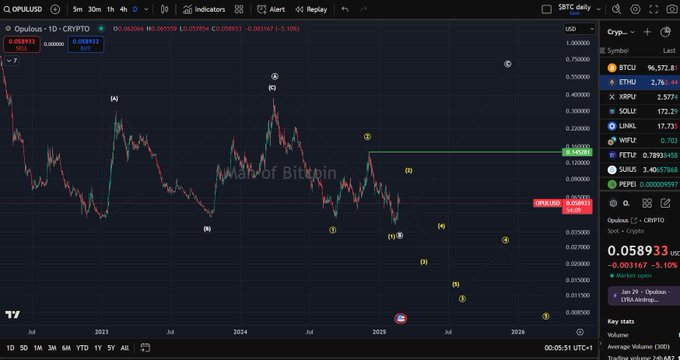Click the green 0.145281 price line label
The height and width of the screenshot is (360, 680).
tap(577, 152)
